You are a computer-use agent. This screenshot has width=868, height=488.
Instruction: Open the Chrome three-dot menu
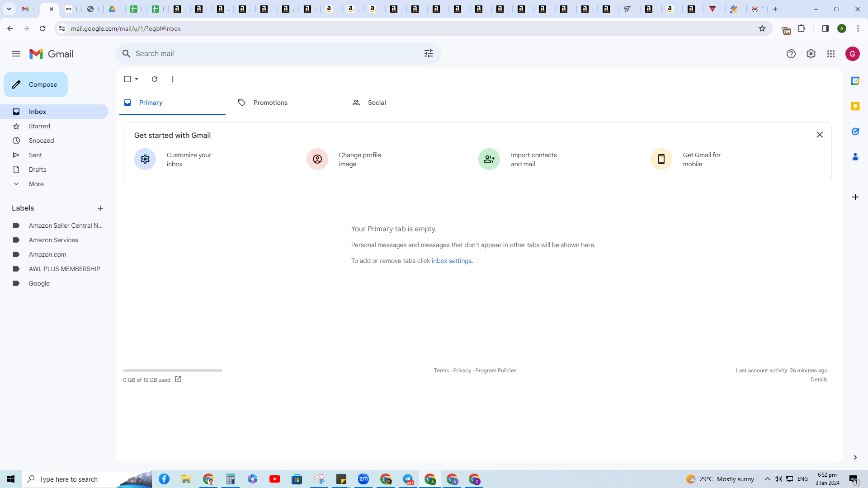[858, 28]
